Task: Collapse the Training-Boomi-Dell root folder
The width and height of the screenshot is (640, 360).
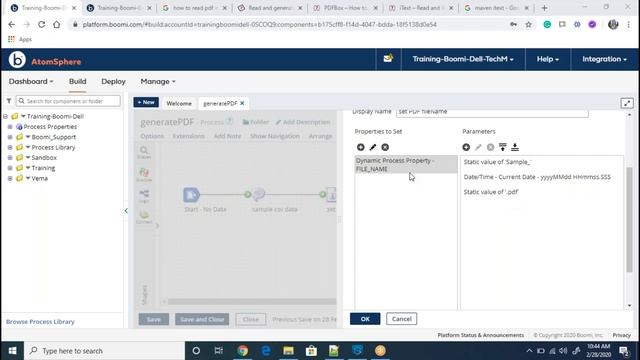Action: coord(5,116)
